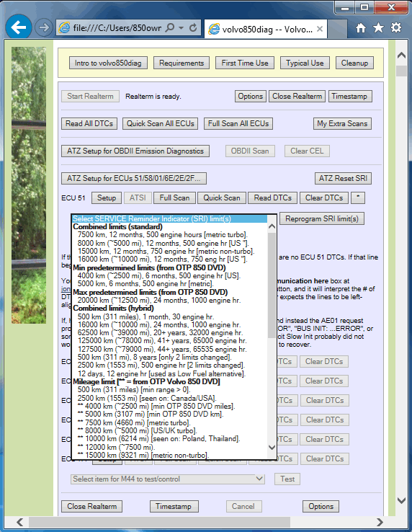Click the SRI dropdown list scrollbar thumb
412x532 pixels.
point(272,285)
